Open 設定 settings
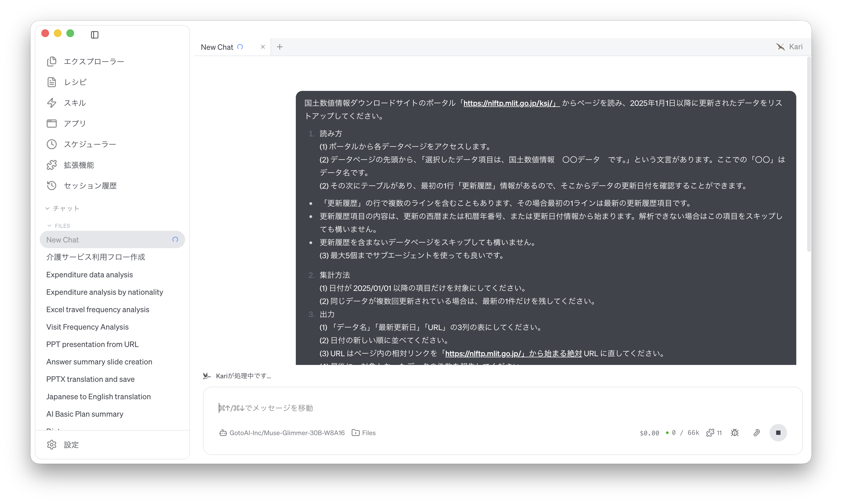Screen dimensions: 842x504 click(x=63, y=445)
